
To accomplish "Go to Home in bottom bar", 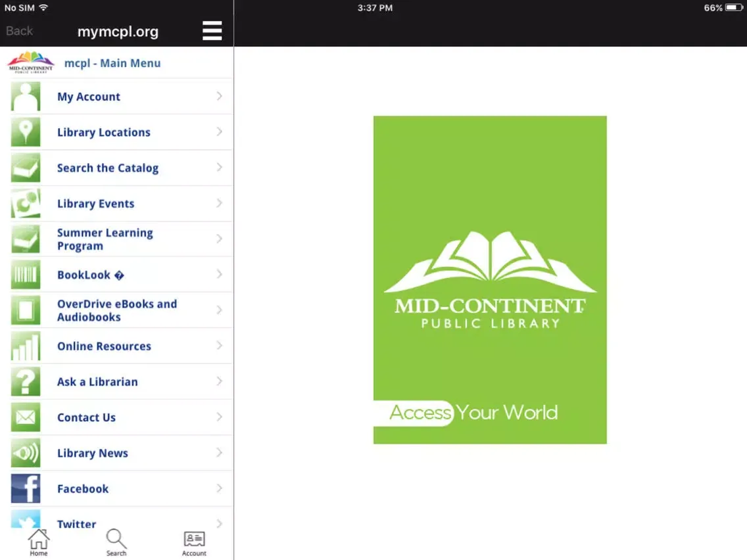I will pyautogui.click(x=39, y=542).
